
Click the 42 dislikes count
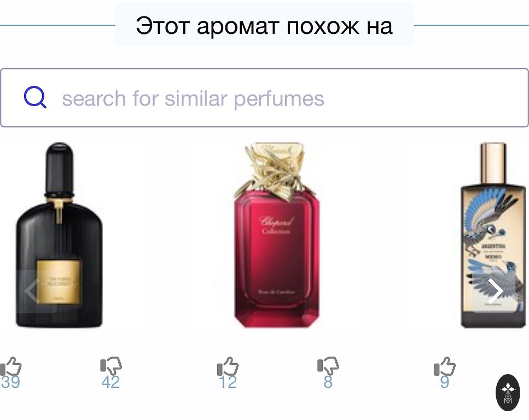click(111, 383)
